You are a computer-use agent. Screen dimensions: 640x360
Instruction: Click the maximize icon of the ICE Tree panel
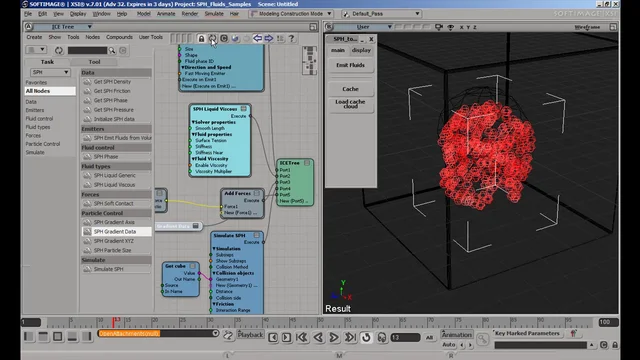[x=313, y=27]
